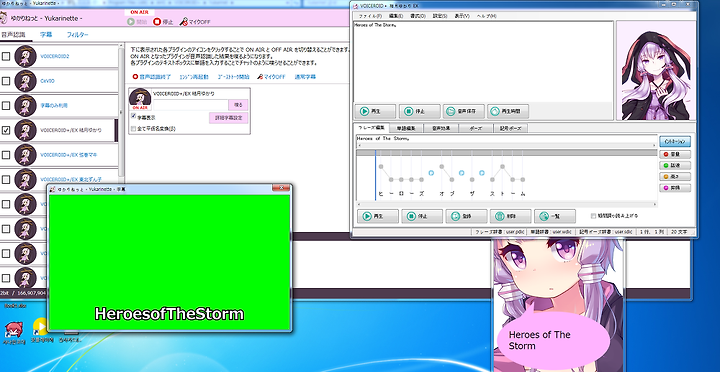This screenshot has width=720, height=372.
Task: Select the raised pitch point above ト
Action: coord(502,167)
